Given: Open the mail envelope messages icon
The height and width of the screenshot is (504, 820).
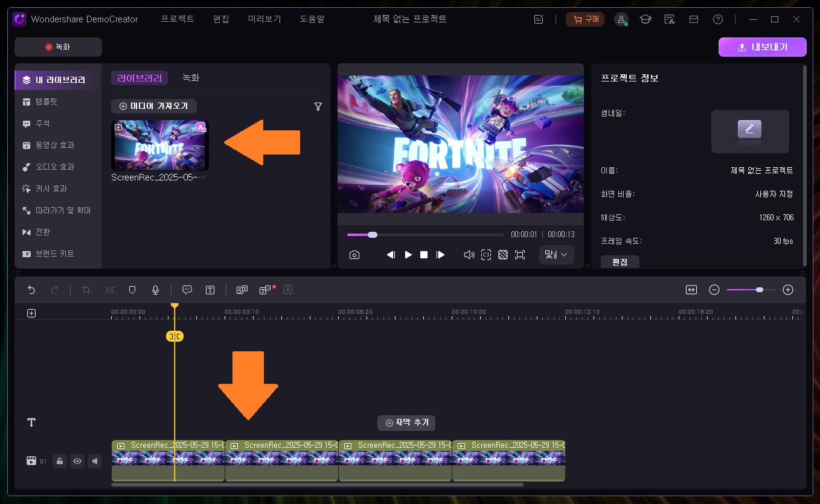Looking at the screenshot, I should click(694, 19).
